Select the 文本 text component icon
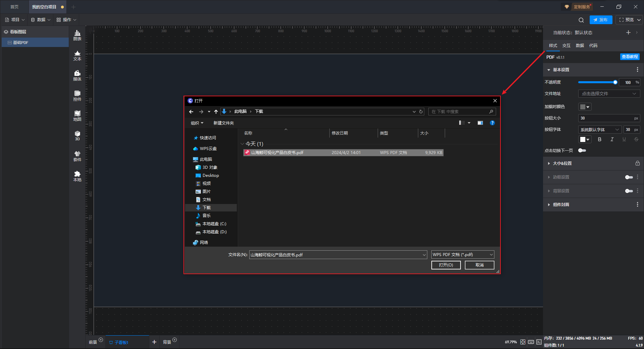Viewport: 644px width, 349px height. 77,55
